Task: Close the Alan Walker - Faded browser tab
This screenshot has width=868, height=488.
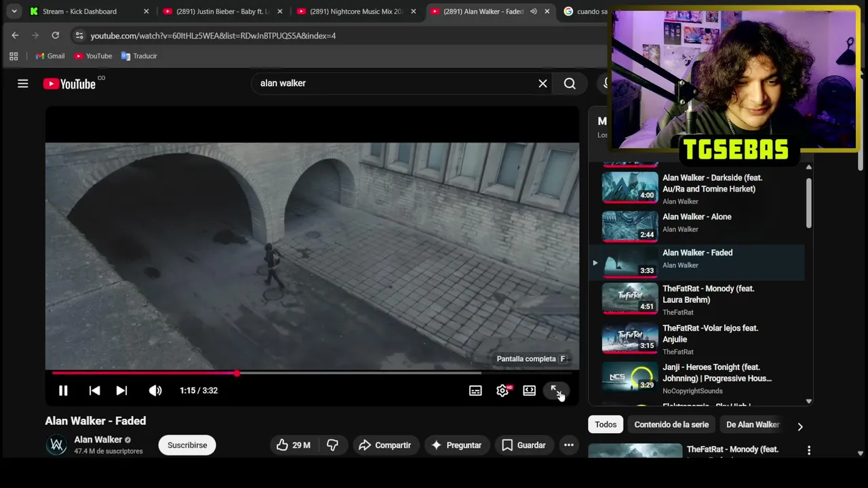Action: (547, 12)
